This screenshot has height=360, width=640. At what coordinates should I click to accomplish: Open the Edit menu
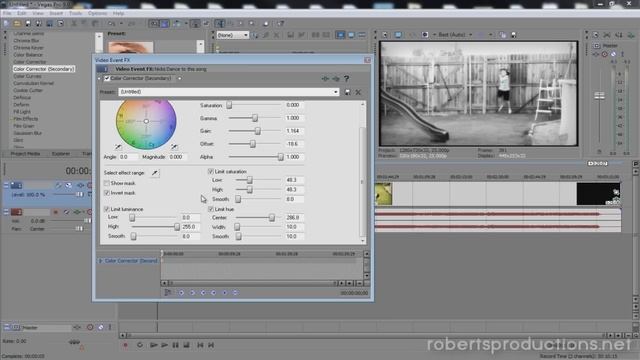[22, 13]
